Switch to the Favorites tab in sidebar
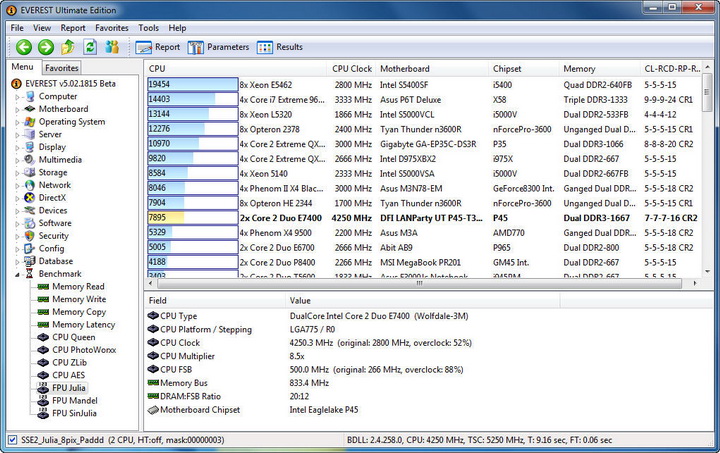Screen dimensions: 720x453 (x=62, y=68)
